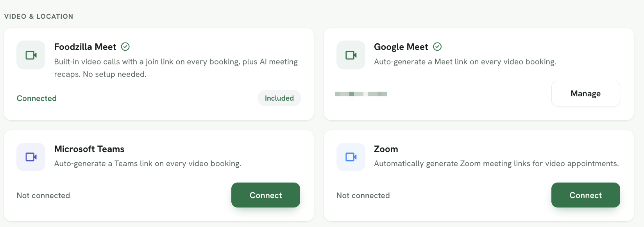Click the verified checkmark beside Google Meet
Viewport: 644px width, 227px height.
[x=438, y=47]
